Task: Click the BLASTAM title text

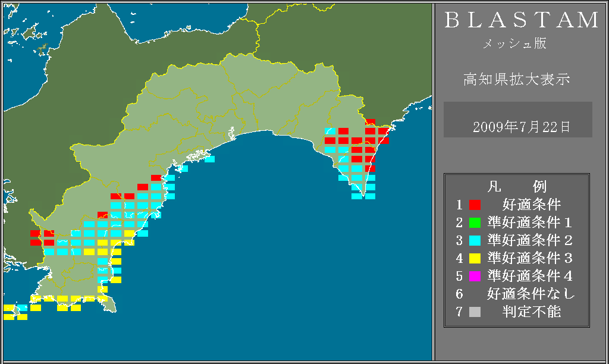Action: coord(522,20)
